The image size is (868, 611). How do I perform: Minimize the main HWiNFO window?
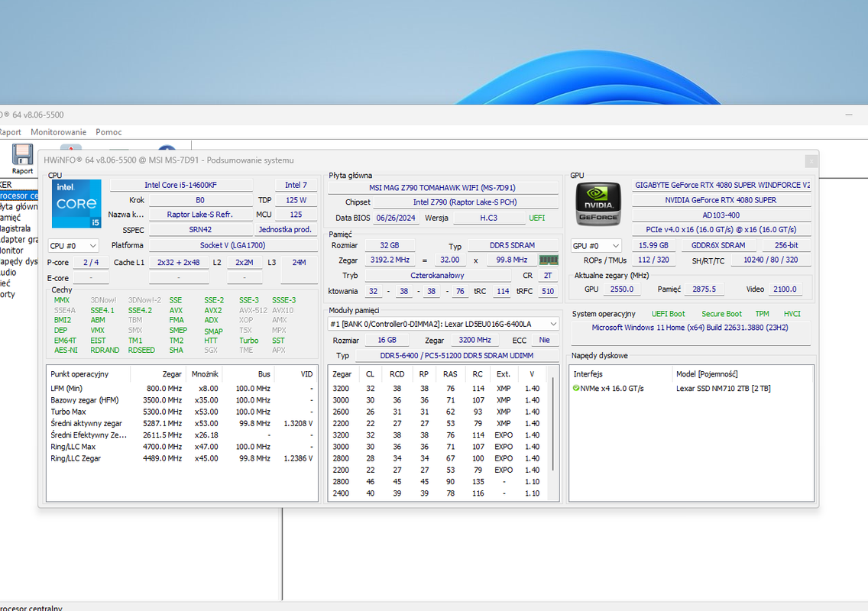[849, 115]
